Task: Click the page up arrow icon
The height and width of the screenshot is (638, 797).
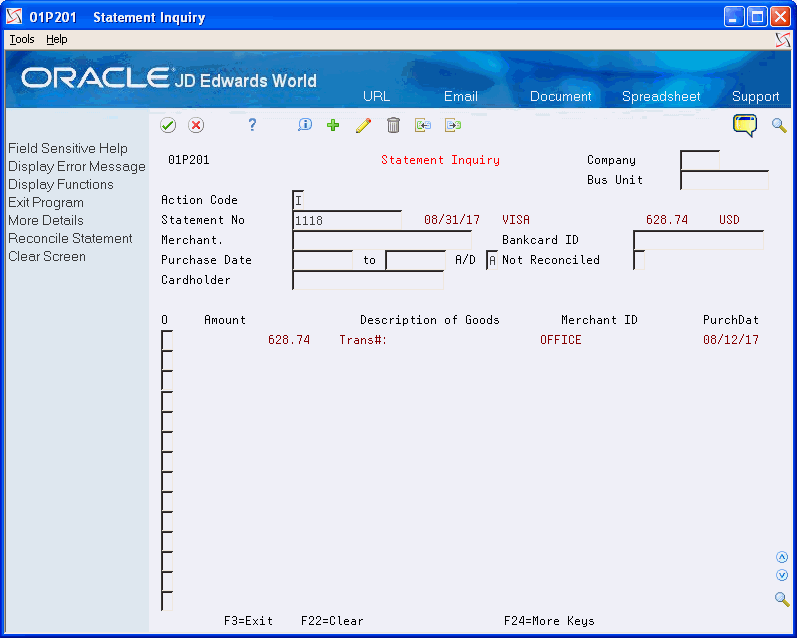Action: tap(782, 557)
